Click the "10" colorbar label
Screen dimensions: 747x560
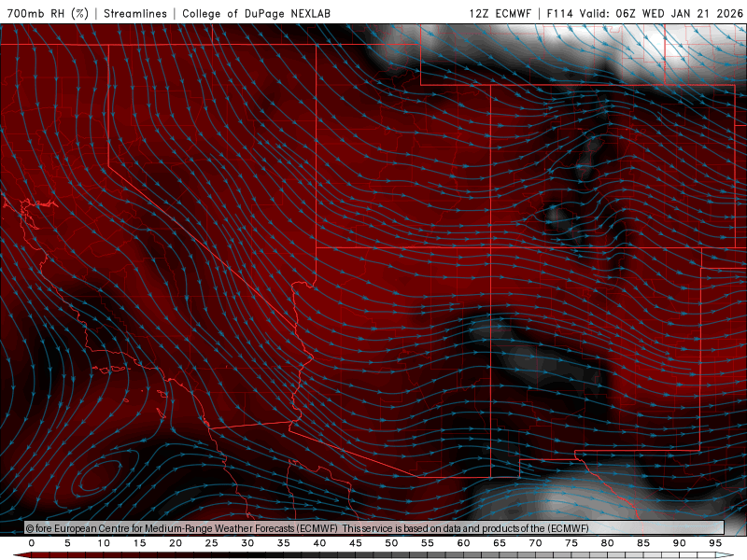(104, 543)
